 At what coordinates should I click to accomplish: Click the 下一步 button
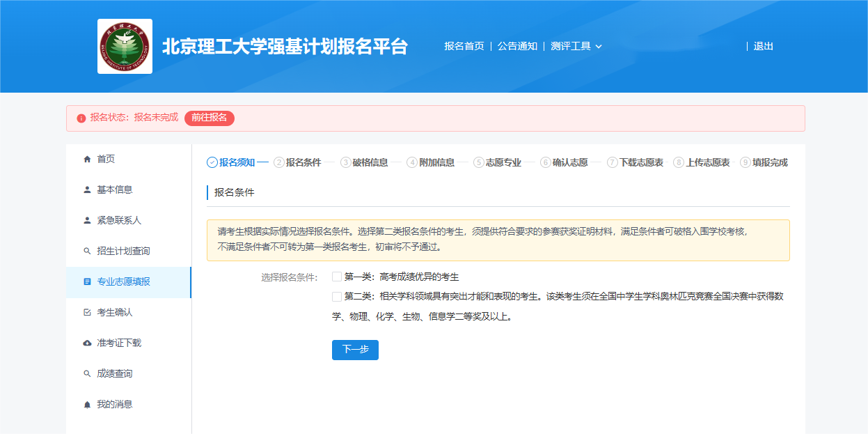pyautogui.click(x=355, y=350)
